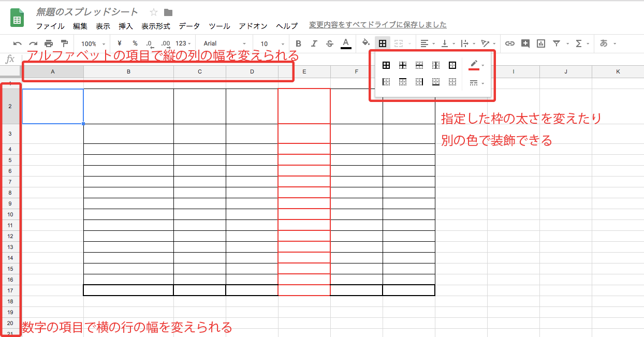Viewport: 644px width, 337px height.
Task: Click the 無題のスプレッドシート document title
Action: (87, 12)
